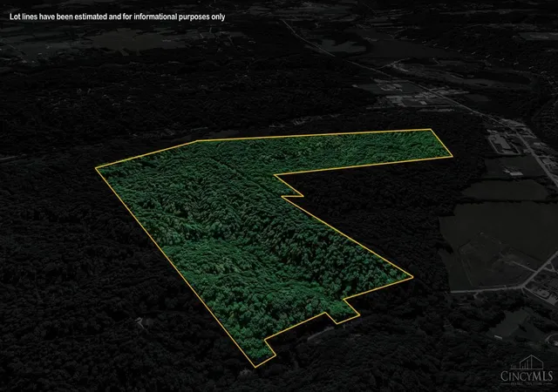Select the center of the highlighted green lot
This screenshot has width=558, height=392.
[249, 227]
